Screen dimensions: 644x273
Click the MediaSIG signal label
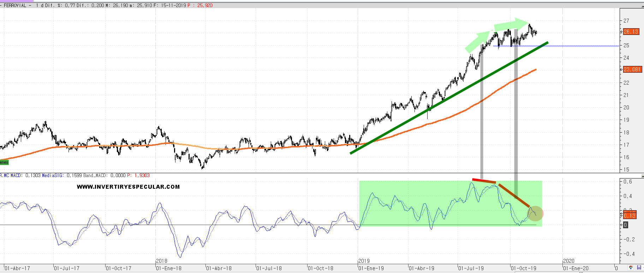(53, 175)
